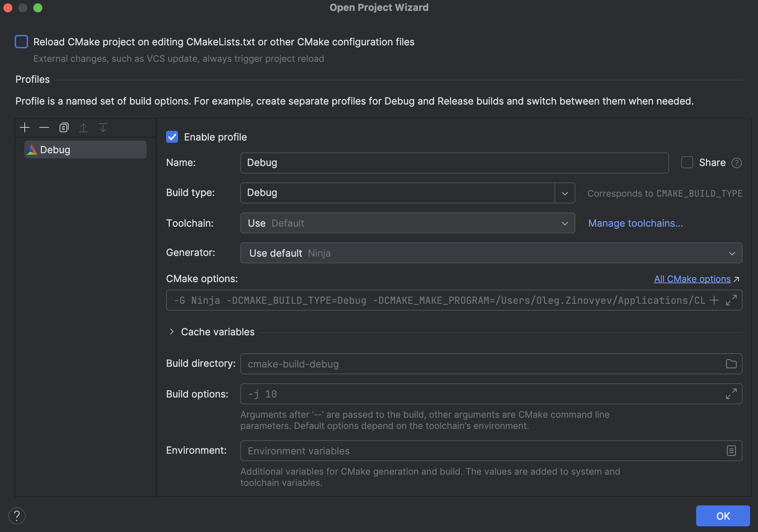Viewport: 758px width, 532px height.
Task: Open the Build type dropdown
Action: (x=565, y=193)
